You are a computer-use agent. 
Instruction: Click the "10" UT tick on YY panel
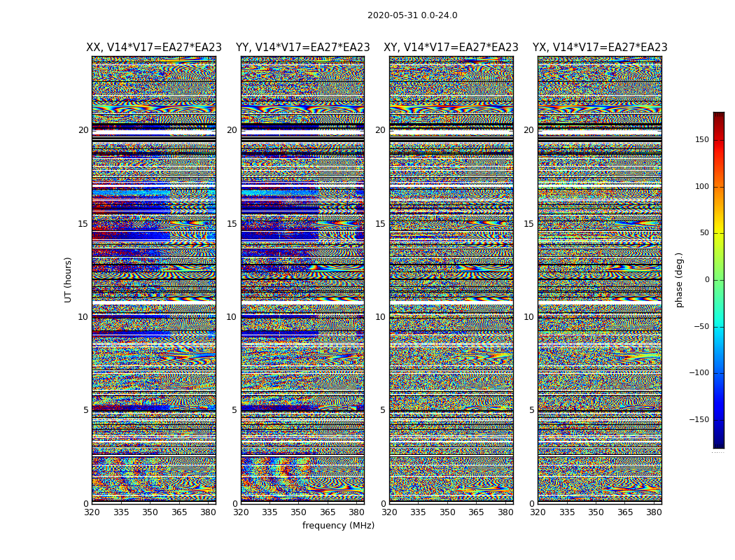(232, 317)
